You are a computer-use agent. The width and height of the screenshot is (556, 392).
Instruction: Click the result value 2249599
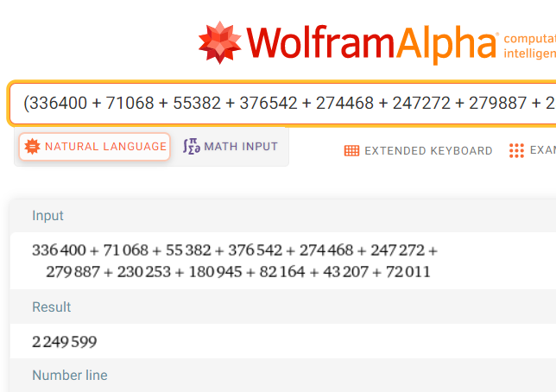pos(65,342)
